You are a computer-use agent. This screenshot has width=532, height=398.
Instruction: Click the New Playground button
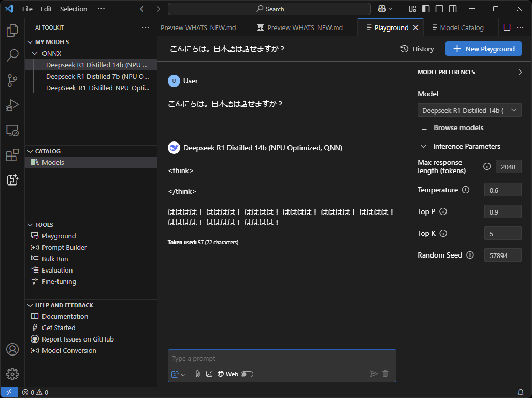click(x=483, y=49)
